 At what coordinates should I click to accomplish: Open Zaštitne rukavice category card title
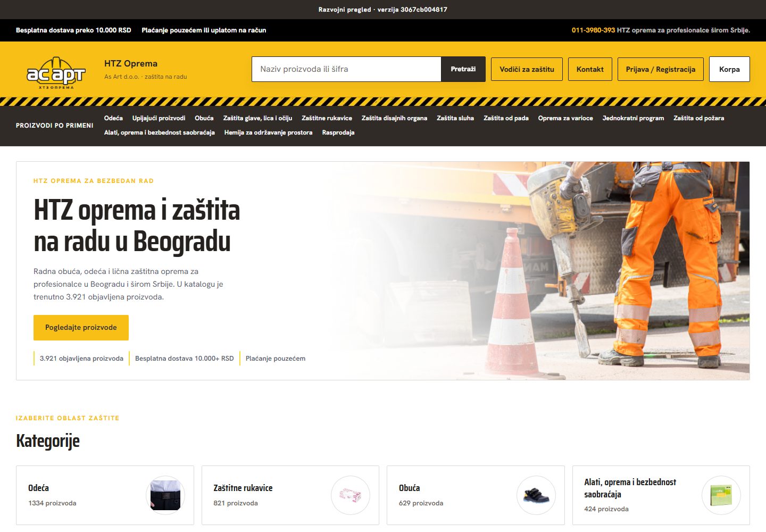(x=243, y=488)
